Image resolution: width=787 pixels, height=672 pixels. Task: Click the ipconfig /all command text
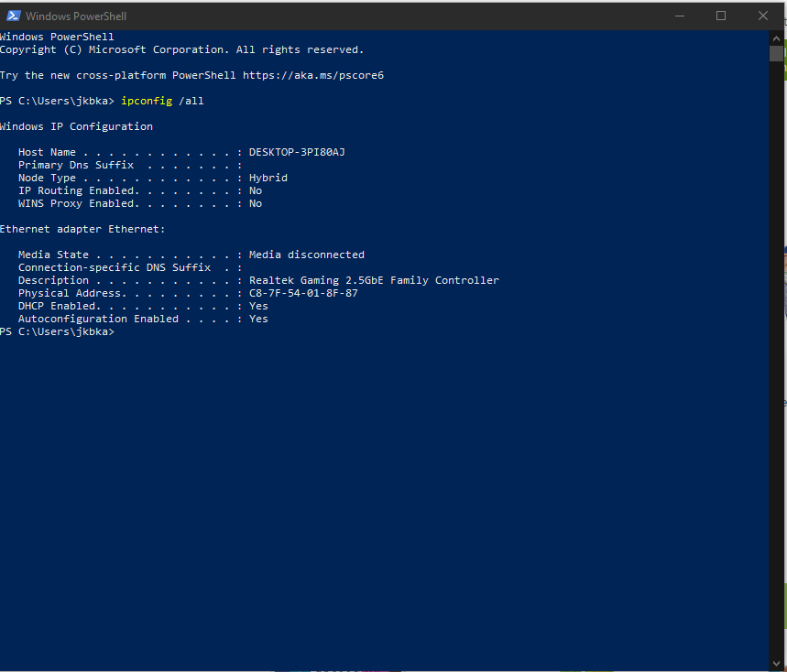(x=162, y=101)
